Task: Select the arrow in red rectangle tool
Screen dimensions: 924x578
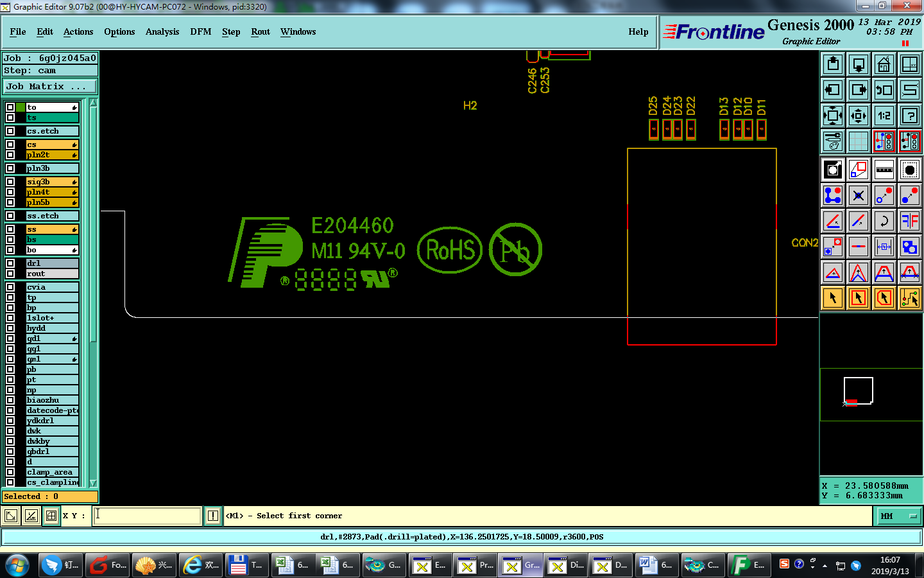Action: click(x=859, y=298)
